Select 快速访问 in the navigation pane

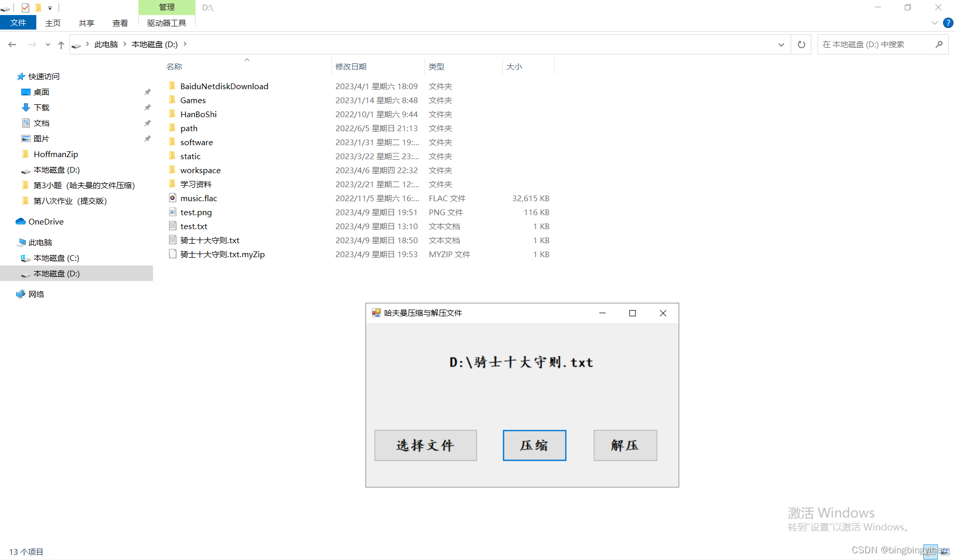coord(44,76)
